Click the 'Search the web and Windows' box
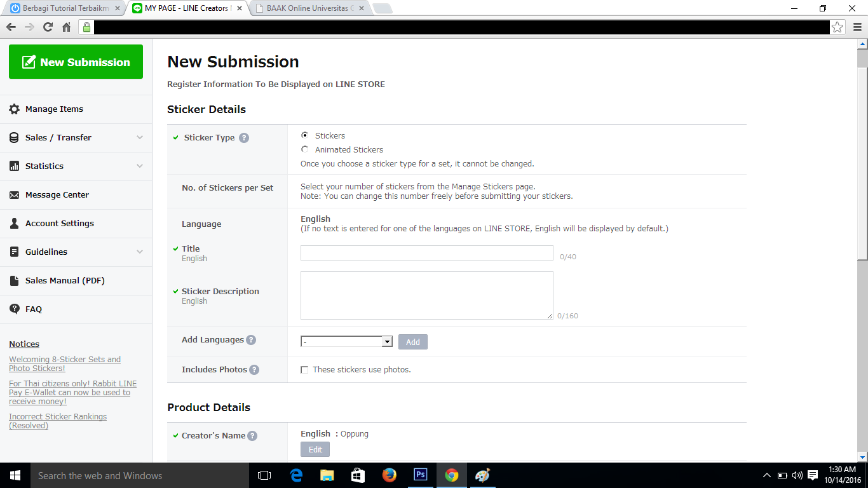 (140, 475)
